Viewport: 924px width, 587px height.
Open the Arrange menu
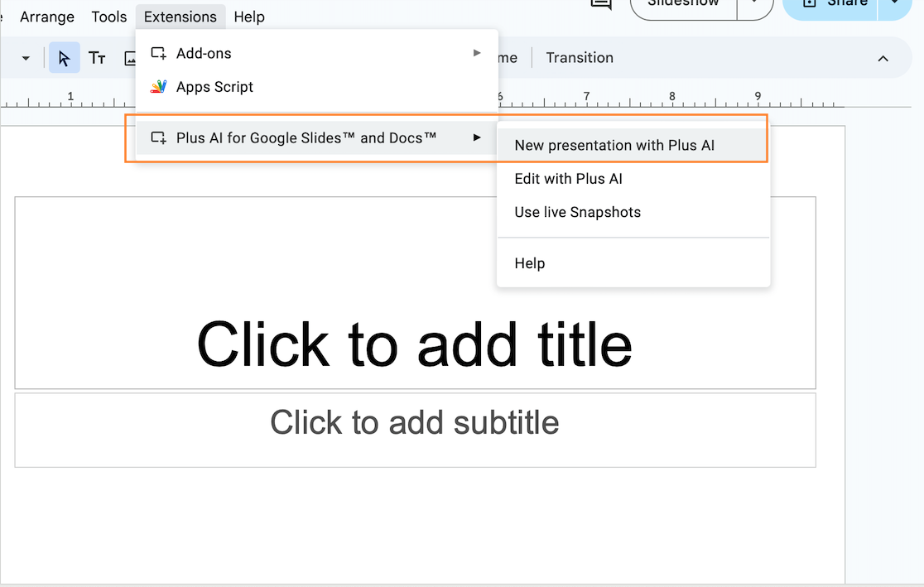pos(47,17)
